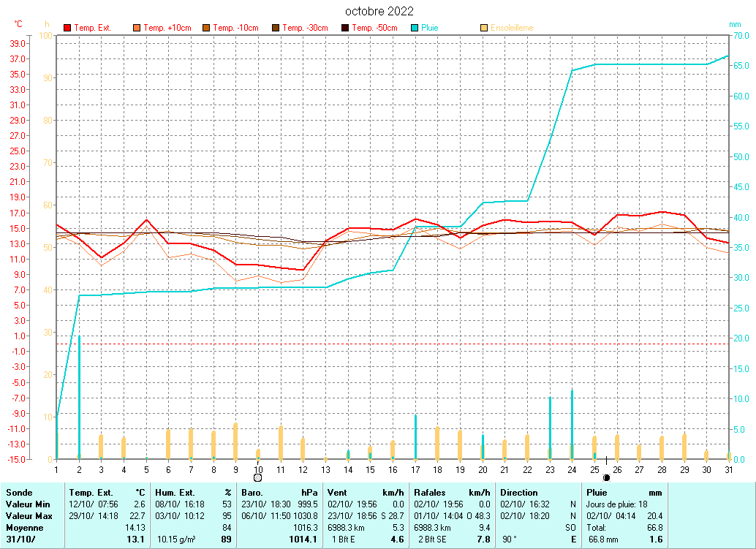The height and width of the screenshot is (549, 756).
Task: Select the Temp. -10cm legend marker
Action: (x=206, y=28)
